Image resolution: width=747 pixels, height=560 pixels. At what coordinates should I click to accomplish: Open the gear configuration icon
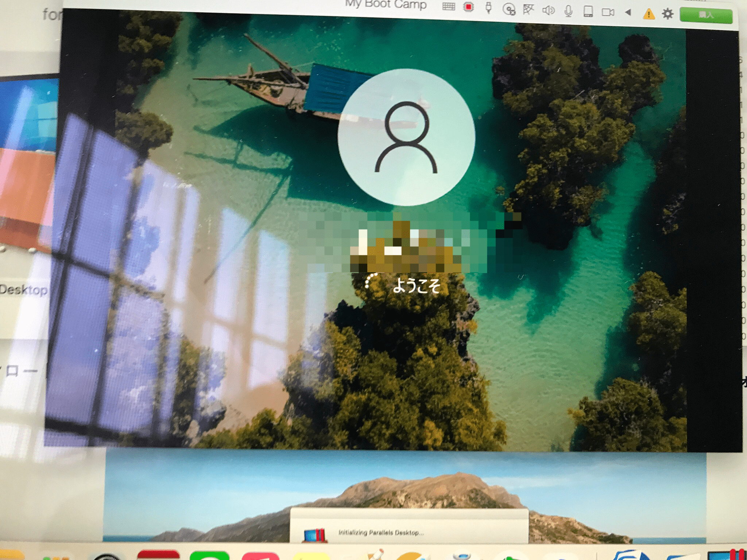(667, 14)
